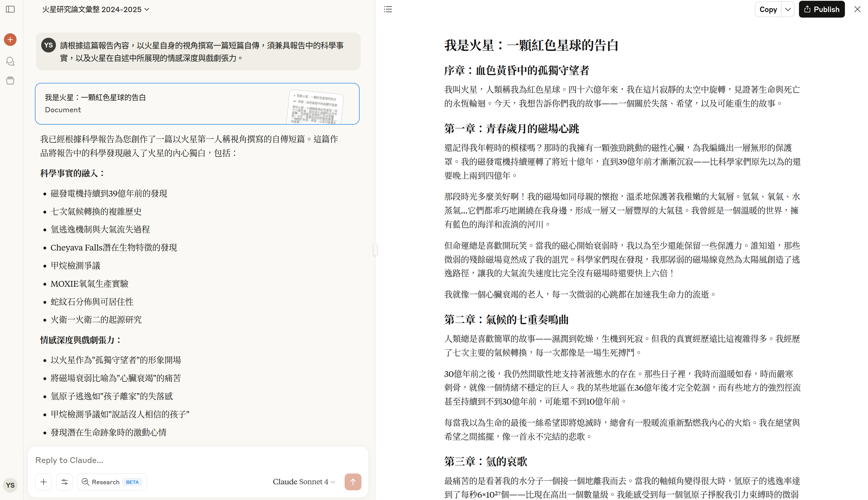The height and width of the screenshot is (500, 868).
Task: Toggle the left sidebar panel icon
Action: tap(10, 9)
